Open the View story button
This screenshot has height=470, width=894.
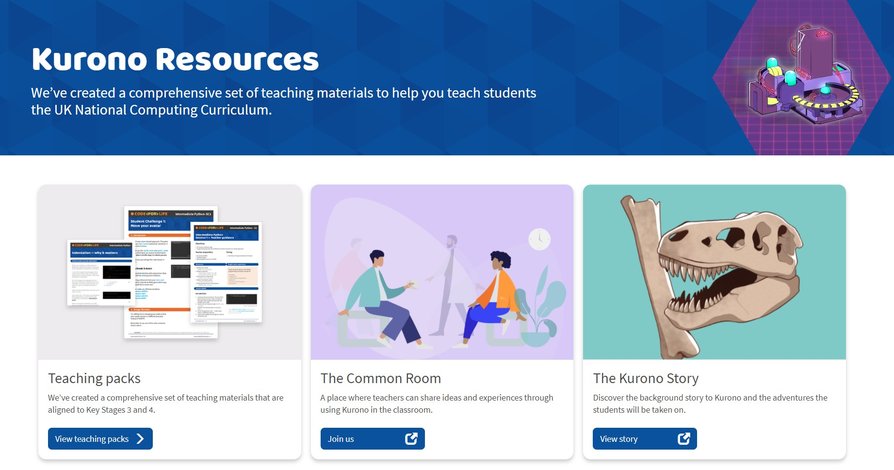point(644,439)
